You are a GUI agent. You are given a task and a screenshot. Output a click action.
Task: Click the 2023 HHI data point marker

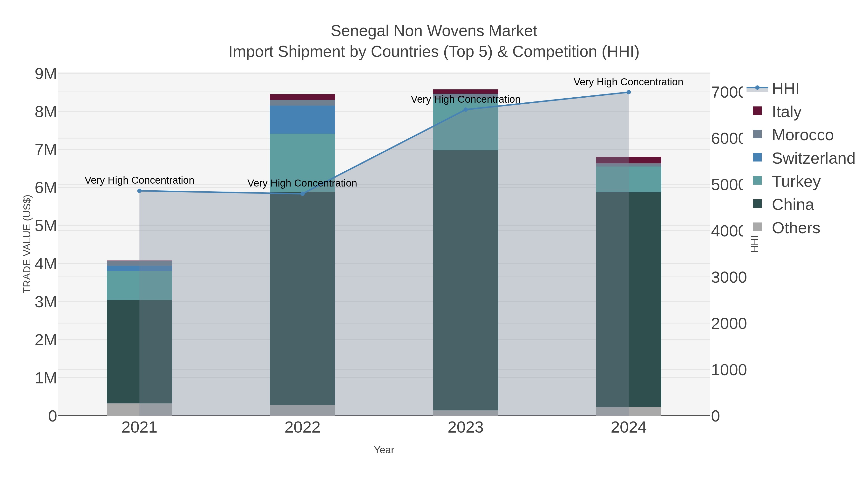click(466, 109)
